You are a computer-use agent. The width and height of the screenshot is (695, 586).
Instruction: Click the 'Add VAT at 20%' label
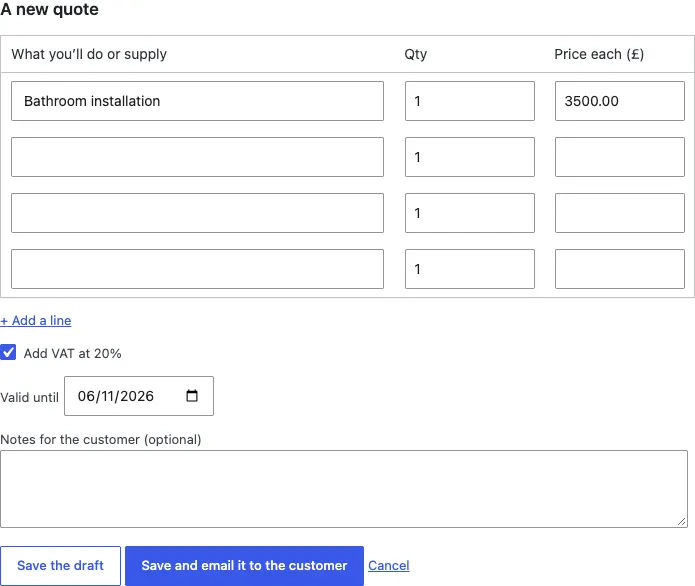click(x=73, y=353)
